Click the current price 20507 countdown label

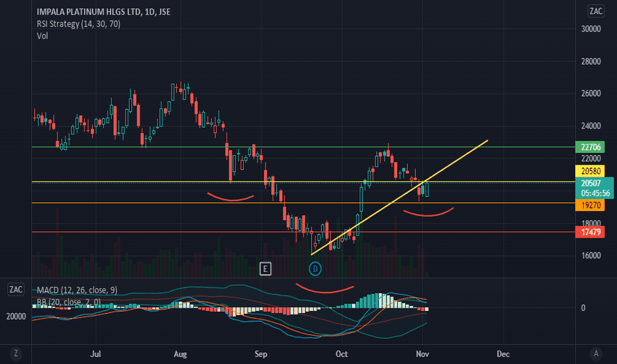pyautogui.click(x=594, y=188)
